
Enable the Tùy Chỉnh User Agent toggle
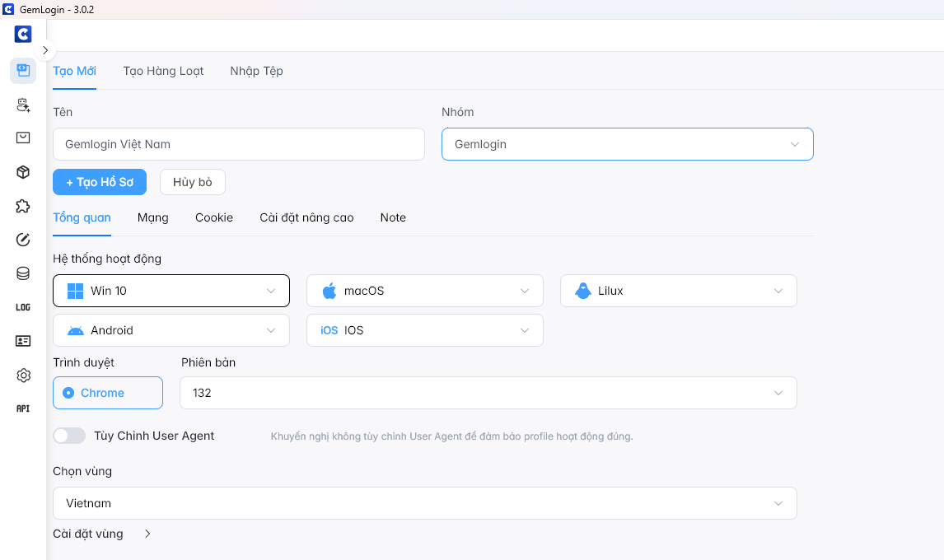pyautogui.click(x=69, y=436)
